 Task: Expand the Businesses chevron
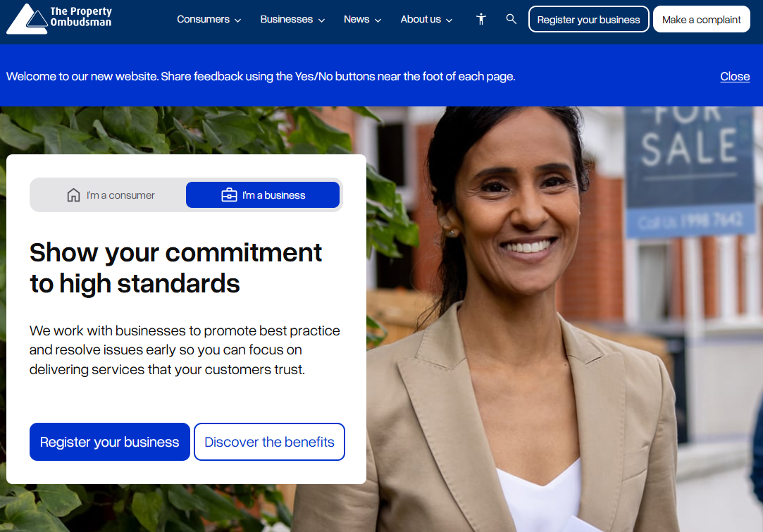click(x=322, y=20)
